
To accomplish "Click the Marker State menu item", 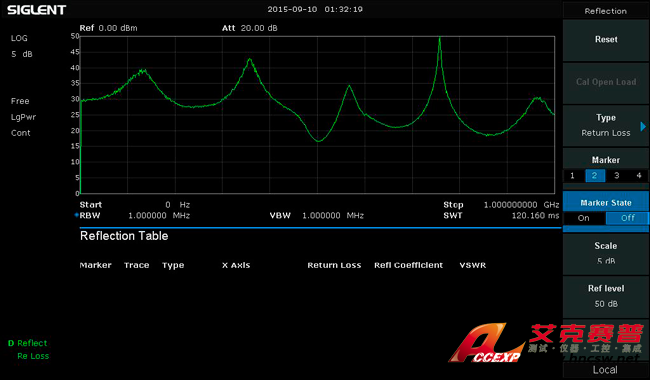I will click(x=606, y=203).
